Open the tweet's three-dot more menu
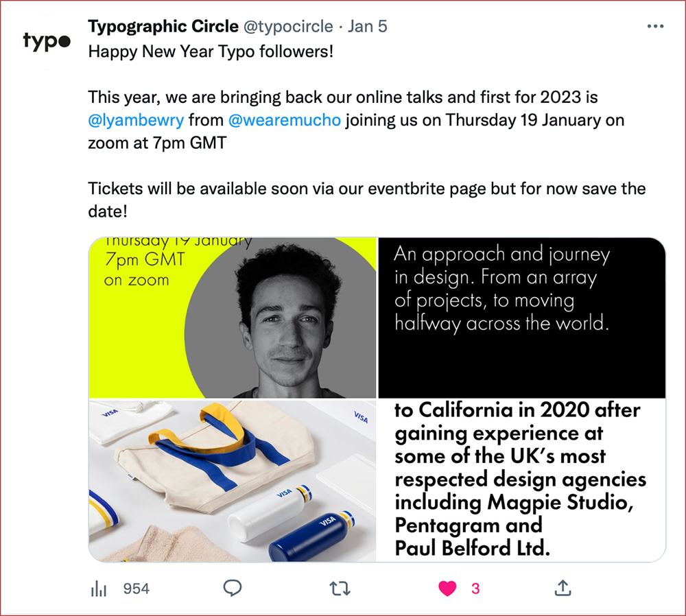The image size is (686, 616). 655,27
